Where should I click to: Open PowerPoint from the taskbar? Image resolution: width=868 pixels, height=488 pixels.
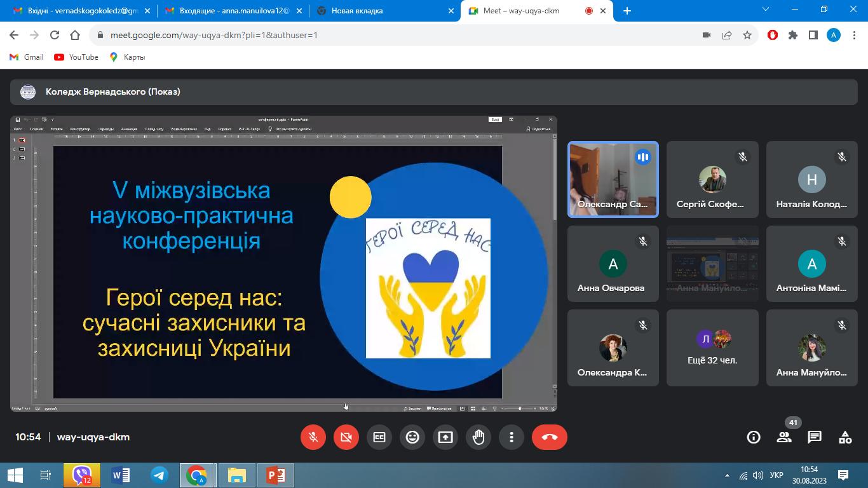(x=275, y=475)
